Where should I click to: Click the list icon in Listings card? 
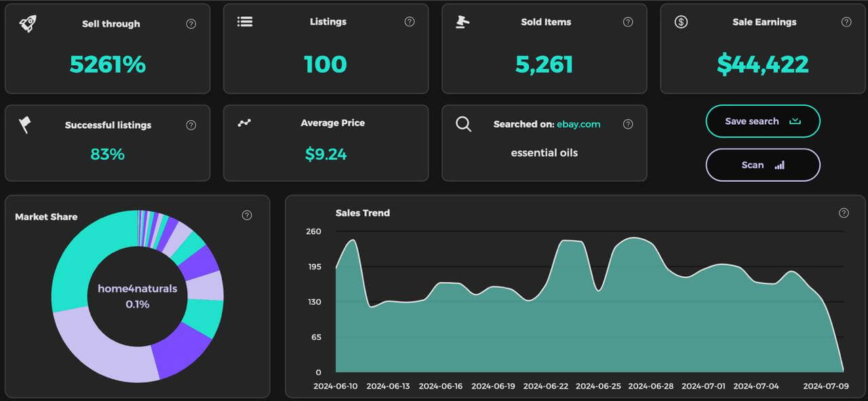[245, 22]
